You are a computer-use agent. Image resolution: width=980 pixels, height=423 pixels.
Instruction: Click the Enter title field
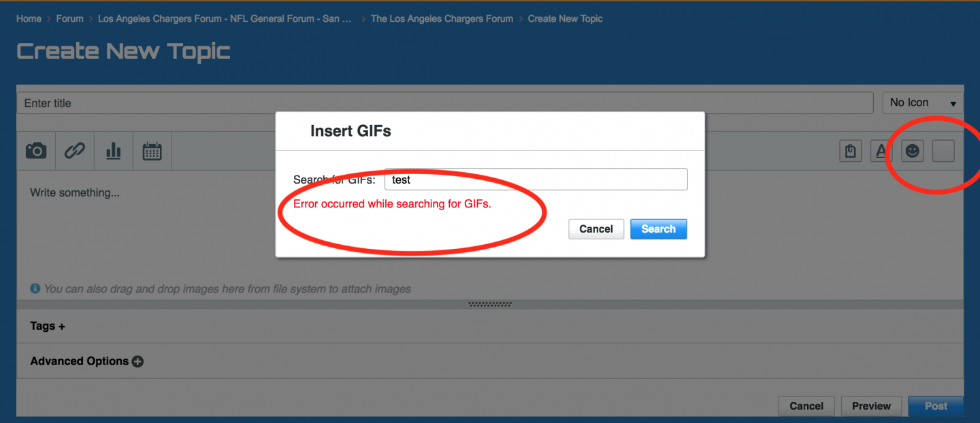click(445, 103)
